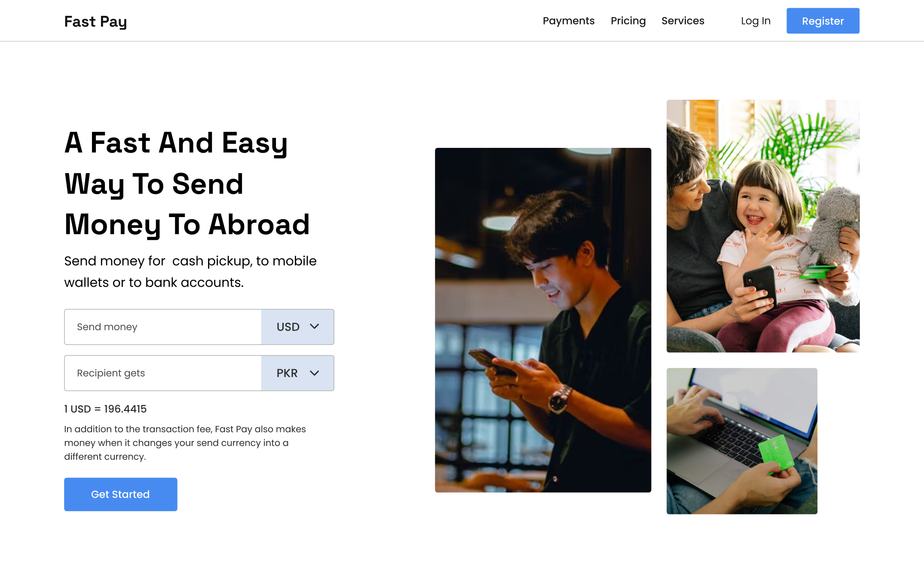924x582 pixels.
Task: Focus the Recipient gets input field
Action: click(x=163, y=373)
